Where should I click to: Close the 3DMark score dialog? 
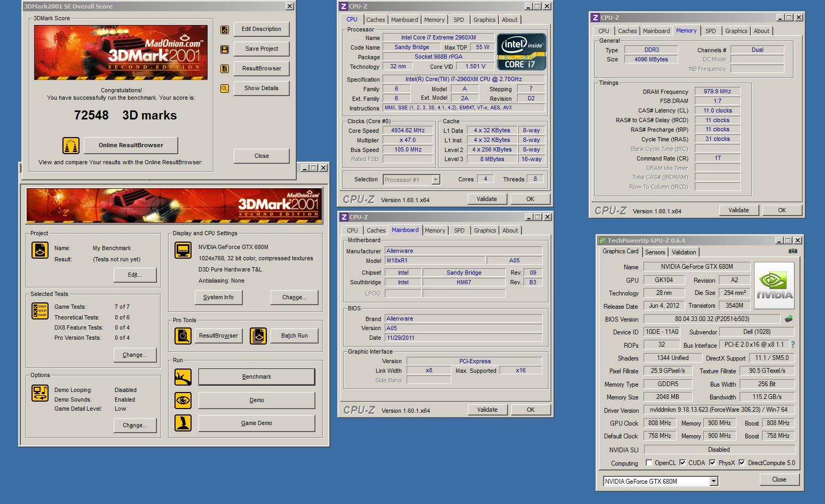[x=261, y=156]
